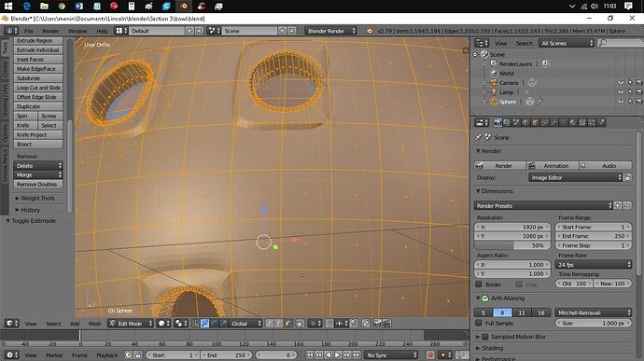Image resolution: width=644 pixels, height=361 pixels.
Task: Enable the Border checkbox
Action: click(479, 285)
